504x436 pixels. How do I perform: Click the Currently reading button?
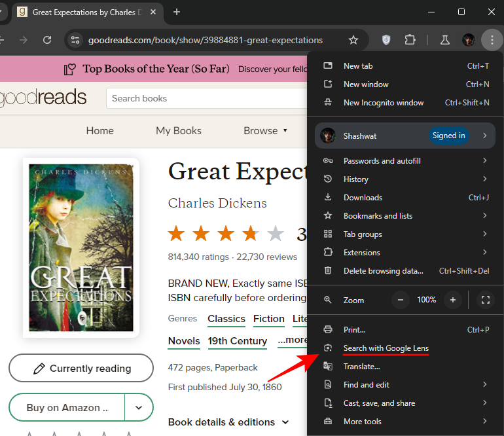point(81,368)
